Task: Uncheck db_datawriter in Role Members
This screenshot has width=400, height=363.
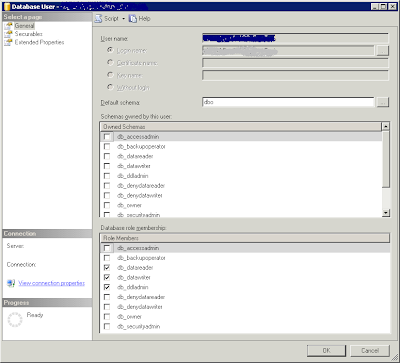Action: click(x=107, y=277)
